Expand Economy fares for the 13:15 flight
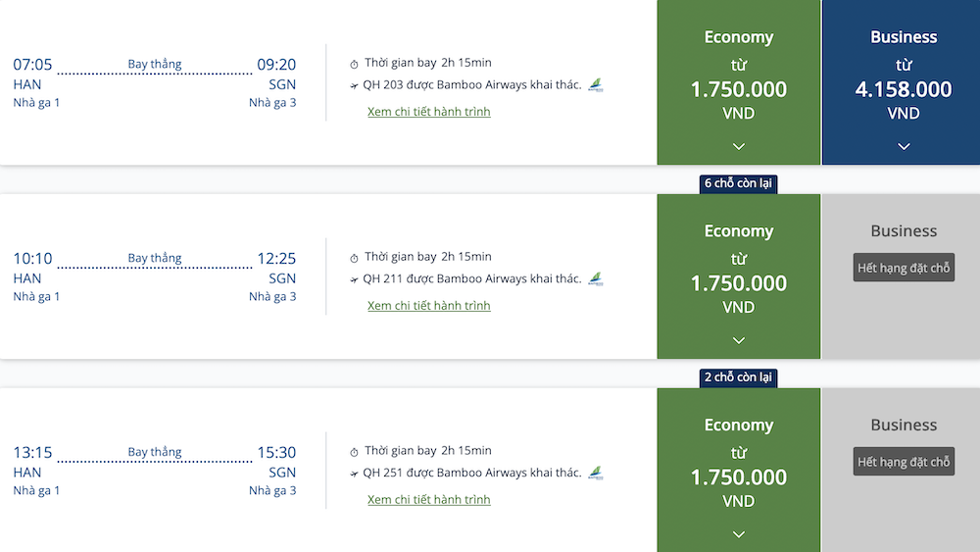The image size is (980, 552). [739, 534]
